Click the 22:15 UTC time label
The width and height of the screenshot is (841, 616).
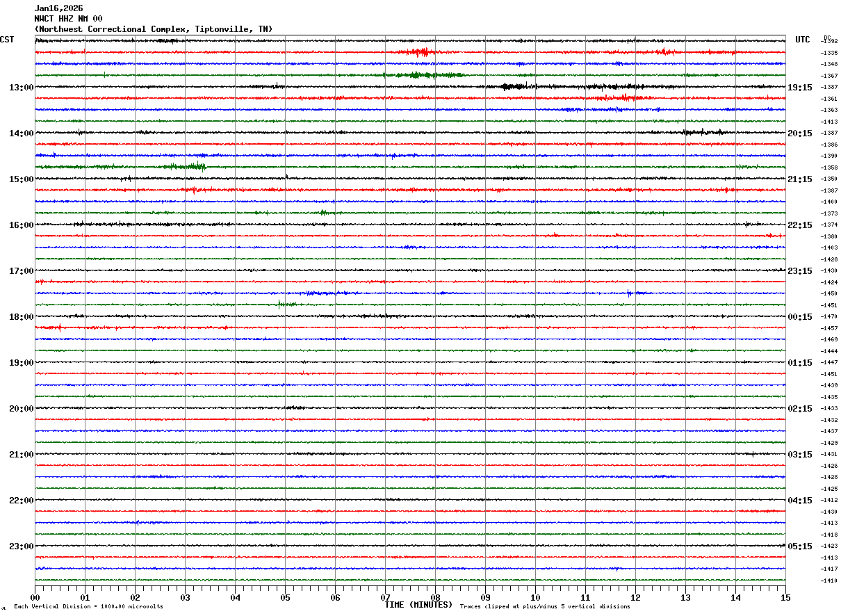click(x=800, y=225)
